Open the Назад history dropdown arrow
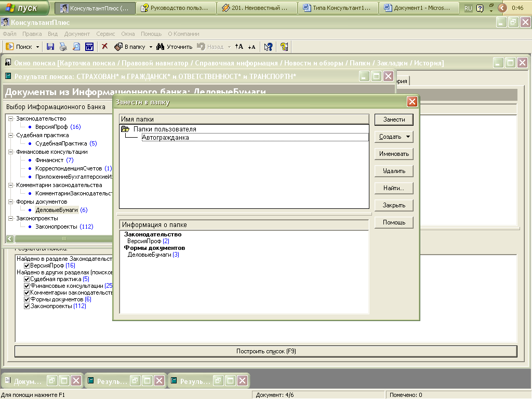Viewport: 532px width, 399px height. pyautogui.click(x=229, y=47)
